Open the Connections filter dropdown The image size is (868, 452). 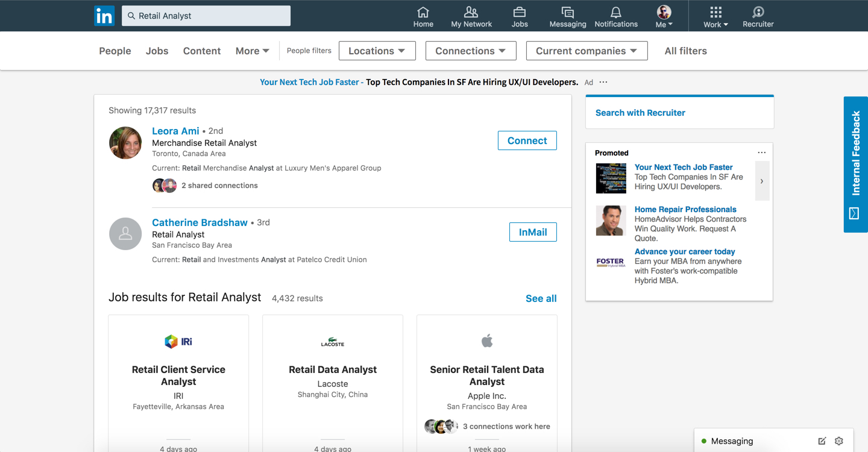click(470, 51)
